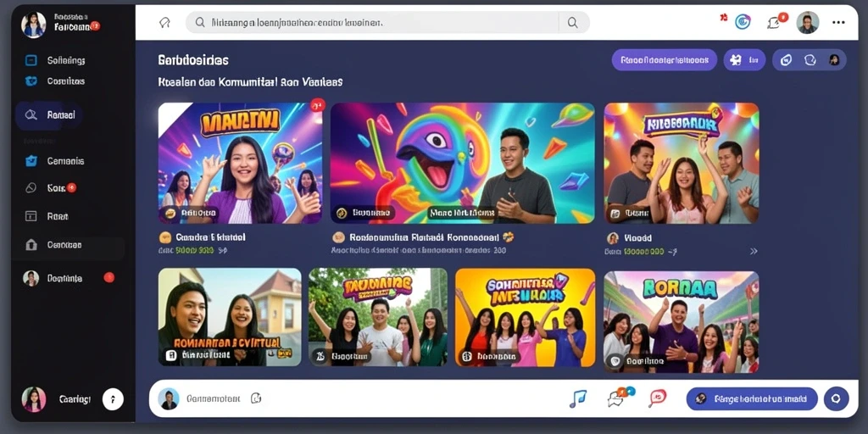This screenshot has width=868, height=434.
Task: Click the back arrow icon left of search
Action: 164,23
